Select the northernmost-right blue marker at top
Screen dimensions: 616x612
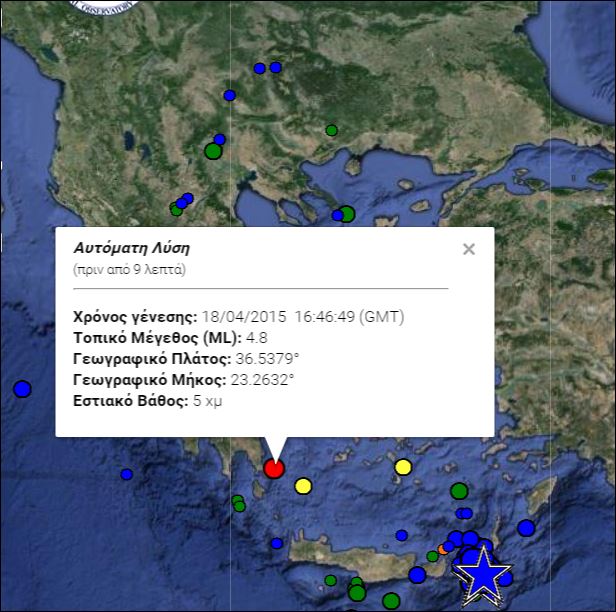[276, 67]
